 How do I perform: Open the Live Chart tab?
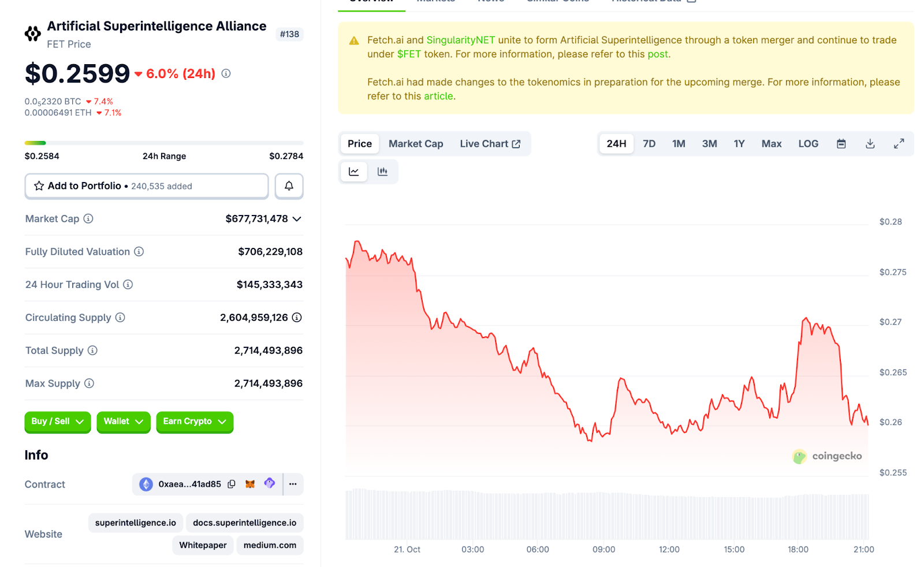point(490,144)
